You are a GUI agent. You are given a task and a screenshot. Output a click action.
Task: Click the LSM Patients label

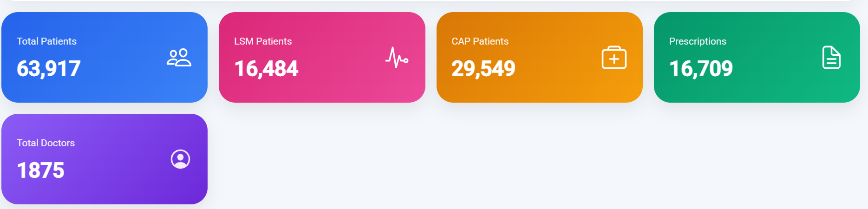point(263,41)
